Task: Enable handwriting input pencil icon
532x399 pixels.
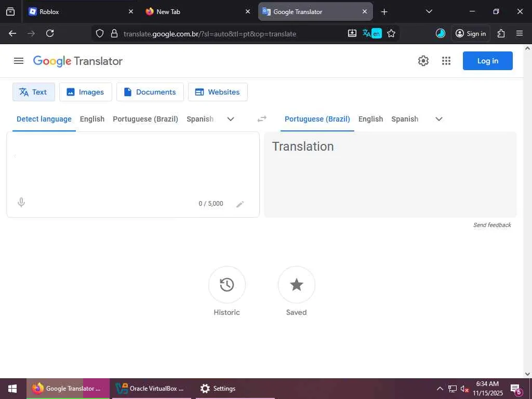Action: coord(240,204)
